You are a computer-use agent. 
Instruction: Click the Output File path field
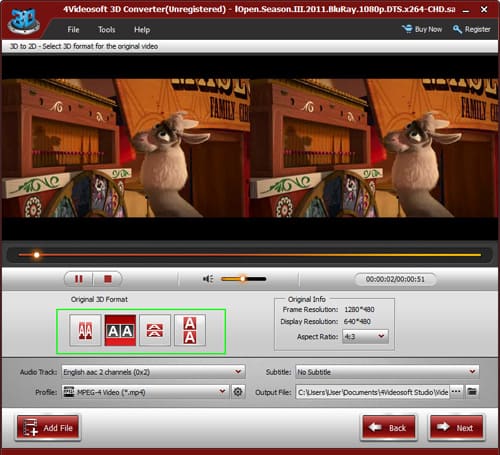tap(373, 392)
